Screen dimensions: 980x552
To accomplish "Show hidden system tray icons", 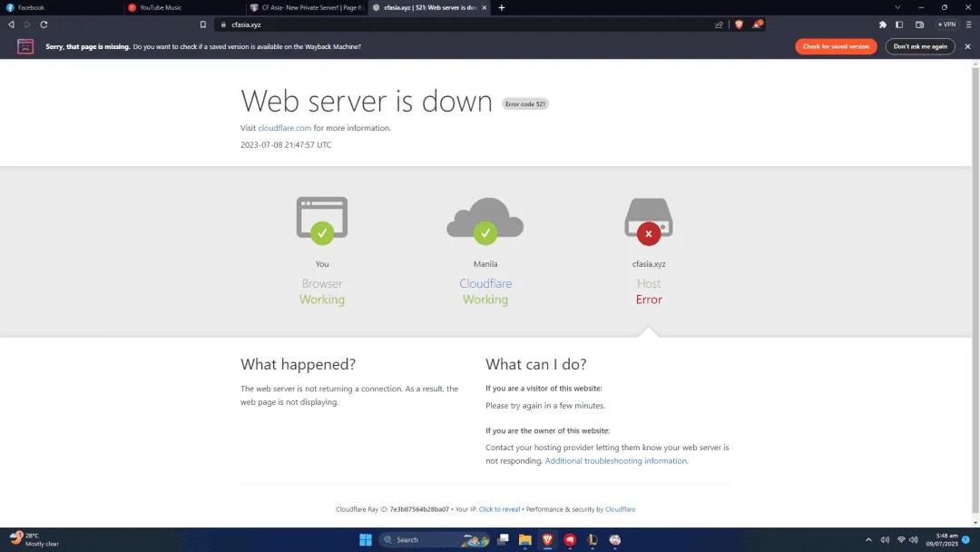I will pyautogui.click(x=868, y=539).
